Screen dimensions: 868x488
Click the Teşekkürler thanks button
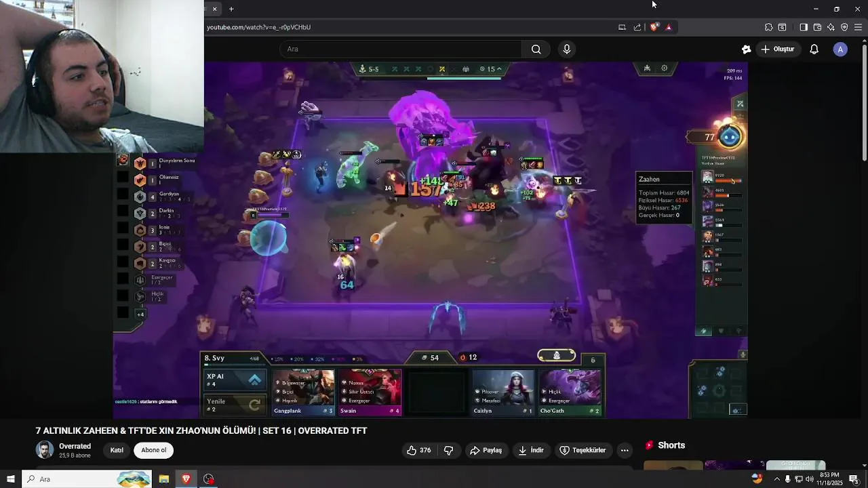coord(583,450)
